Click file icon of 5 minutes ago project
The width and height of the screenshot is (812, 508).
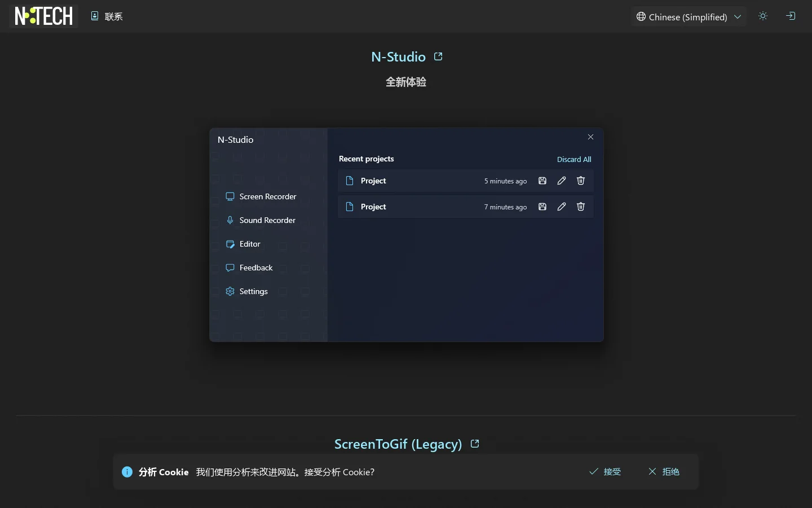click(x=350, y=181)
